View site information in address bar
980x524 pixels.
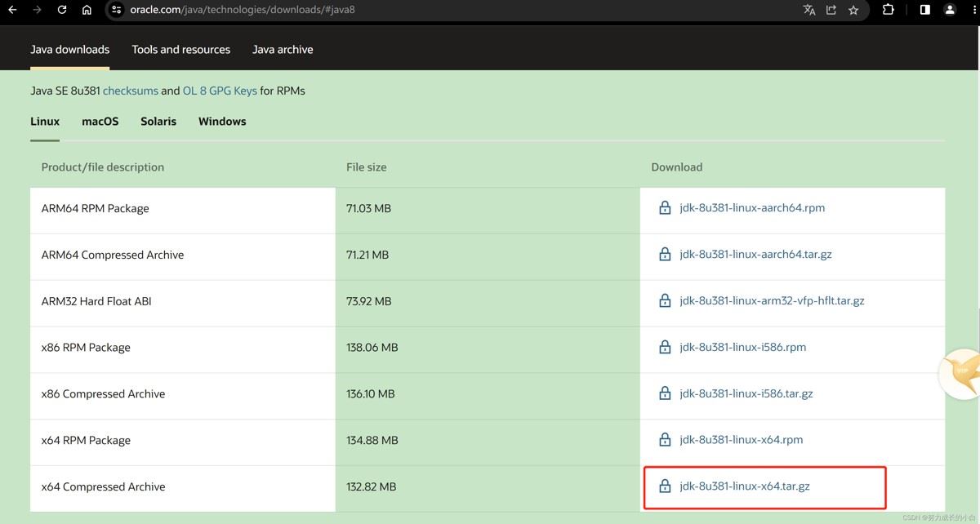click(x=116, y=10)
